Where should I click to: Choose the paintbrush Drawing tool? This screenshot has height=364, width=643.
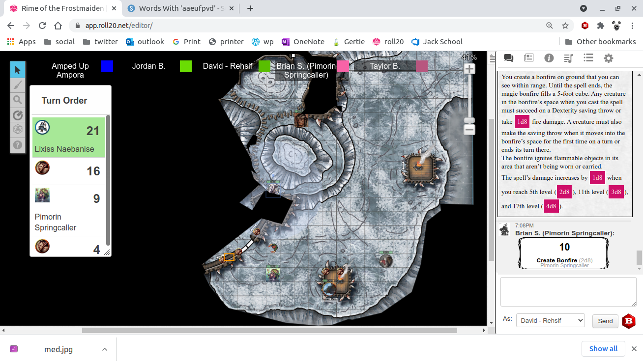[x=18, y=85]
